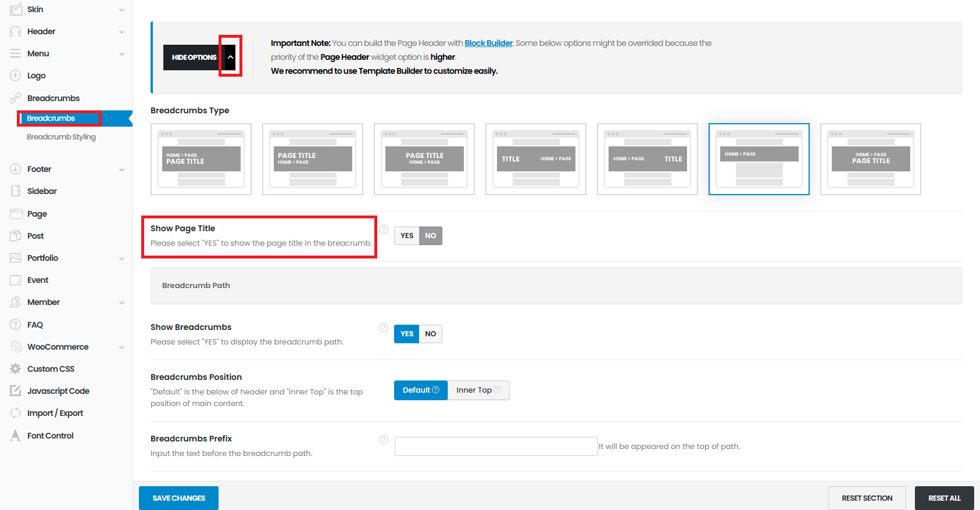Collapse options with Hide Options arrow
Screen dimensions: 980x510
(x=230, y=58)
